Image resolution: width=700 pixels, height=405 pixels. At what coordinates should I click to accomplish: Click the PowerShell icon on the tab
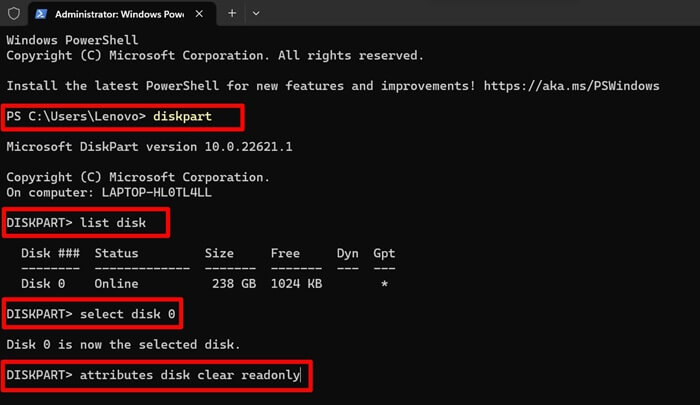(x=40, y=14)
